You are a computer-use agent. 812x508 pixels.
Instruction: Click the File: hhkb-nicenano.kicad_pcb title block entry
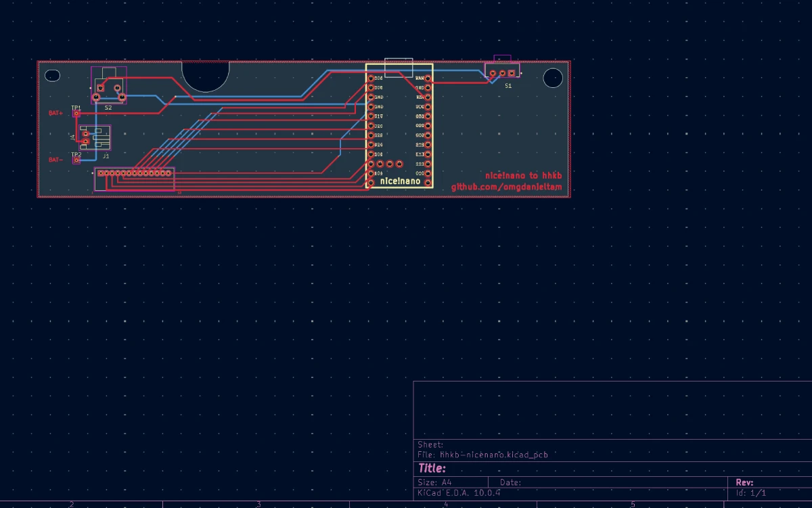483,455
